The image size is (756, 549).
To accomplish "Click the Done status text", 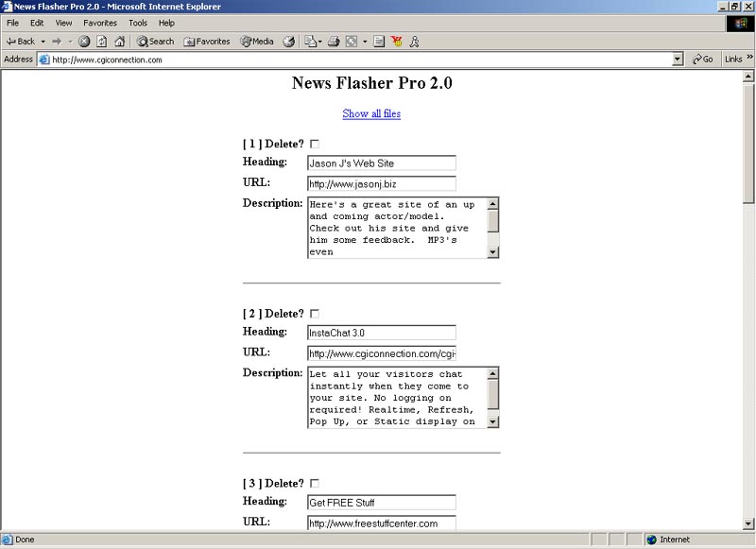I will pos(25,540).
